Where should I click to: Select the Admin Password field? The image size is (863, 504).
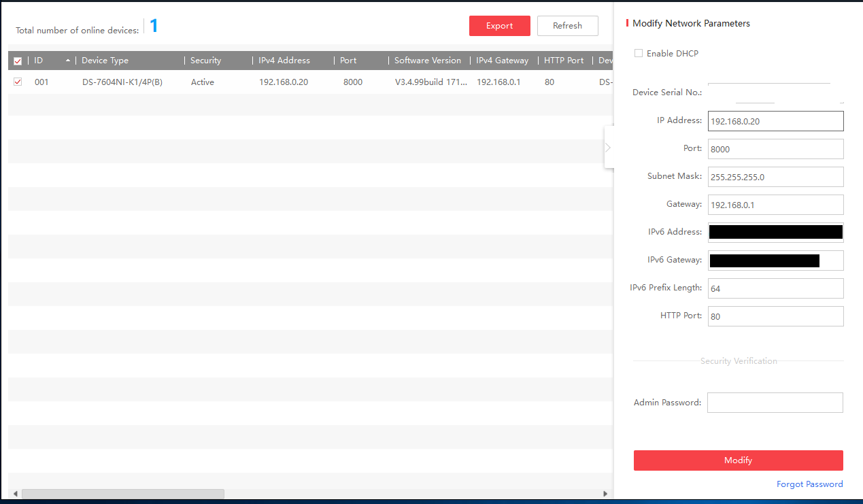(x=775, y=402)
